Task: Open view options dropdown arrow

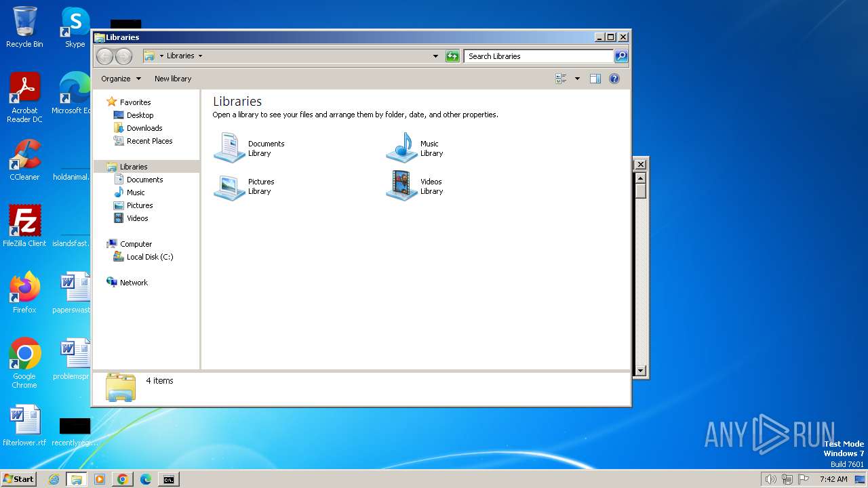Action: [x=577, y=79]
